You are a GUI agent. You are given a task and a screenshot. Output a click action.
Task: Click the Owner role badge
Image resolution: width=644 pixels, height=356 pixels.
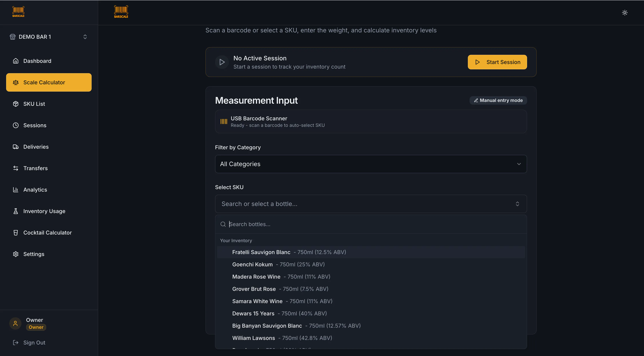tap(36, 327)
